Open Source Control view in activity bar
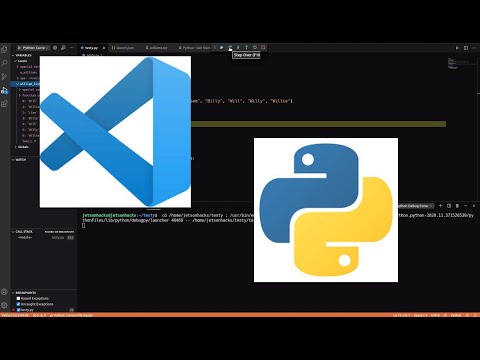Viewport: 480px width, 360px height. click(4, 77)
